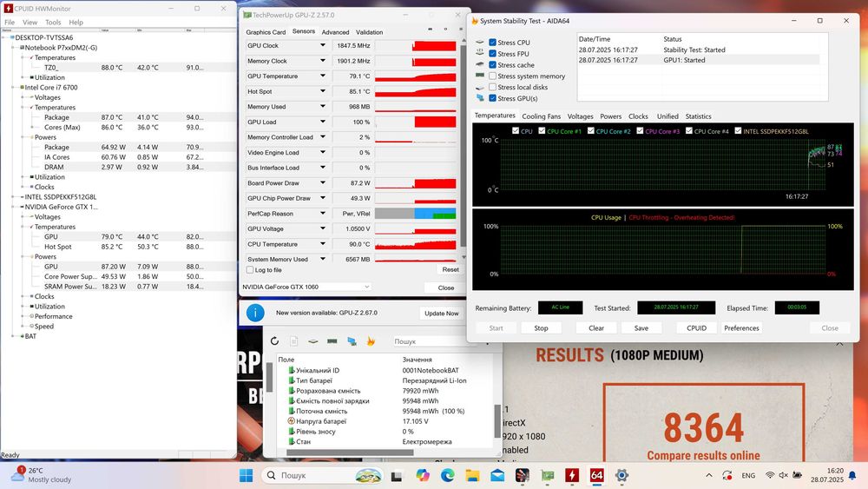Open Task View on the taskbar
Image resolution: width=868 pixels, height=489 pixels.
click(397, 476)
